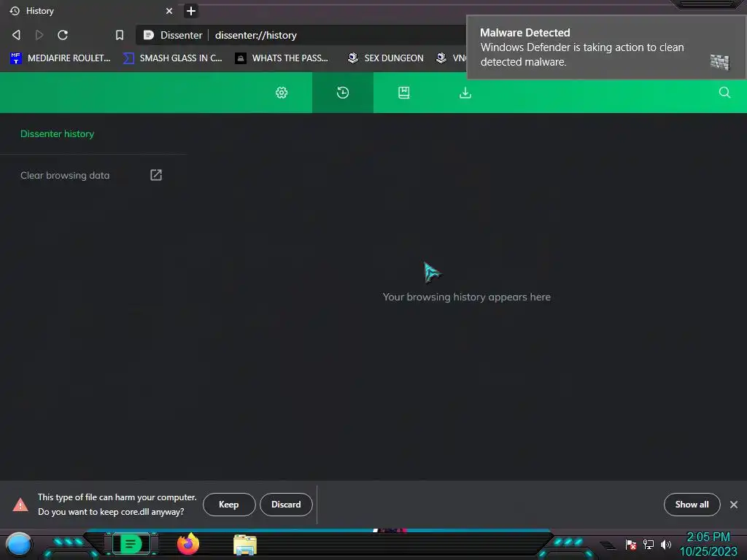This screenshot has width=747, height=560.
Task: Click the forward navigation arrow
Action: [x=39, y=35]
